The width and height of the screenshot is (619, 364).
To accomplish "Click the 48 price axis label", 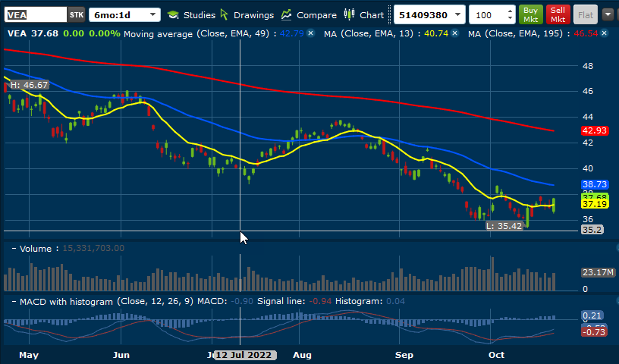I will (588, 66).
